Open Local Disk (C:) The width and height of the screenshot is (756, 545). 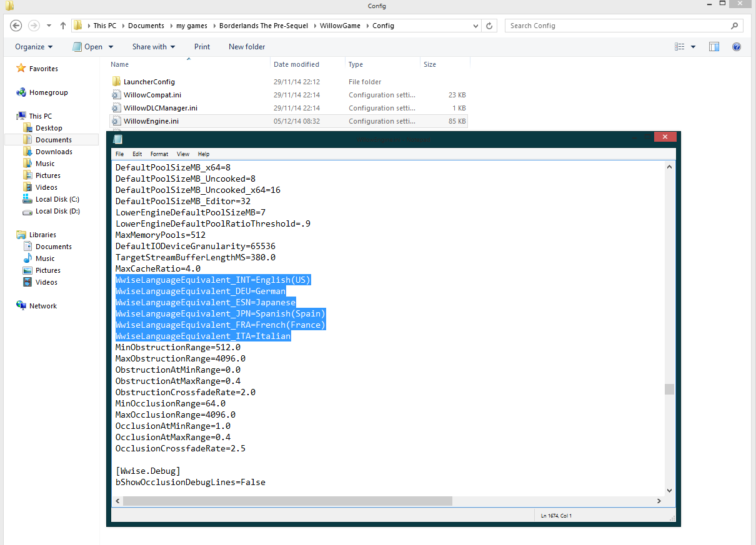coord(57,199)
